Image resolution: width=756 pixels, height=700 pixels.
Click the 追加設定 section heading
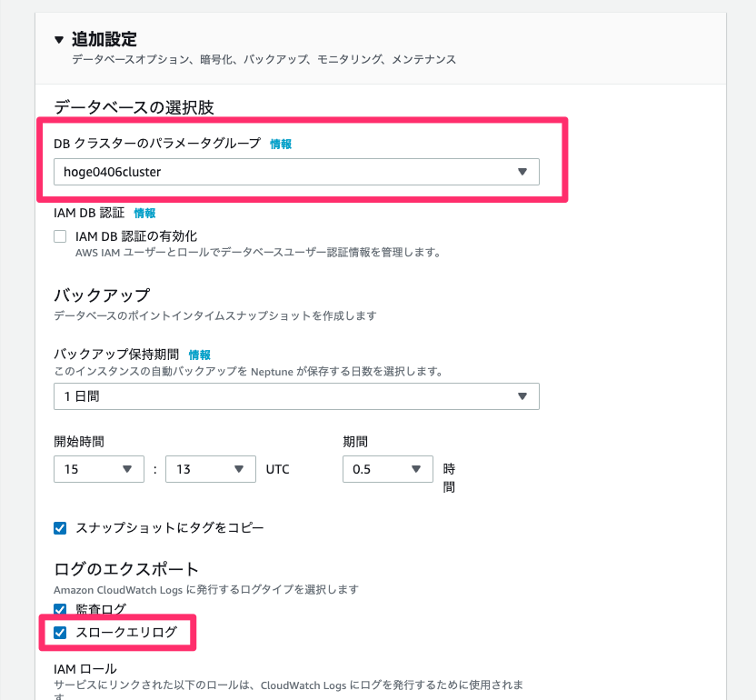click(104, 40)
